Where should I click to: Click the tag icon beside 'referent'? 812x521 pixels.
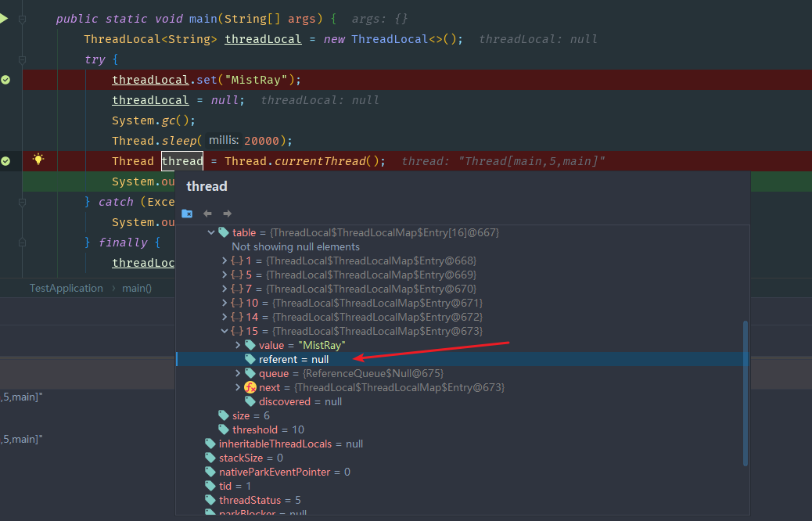click(x=250, y=359)
